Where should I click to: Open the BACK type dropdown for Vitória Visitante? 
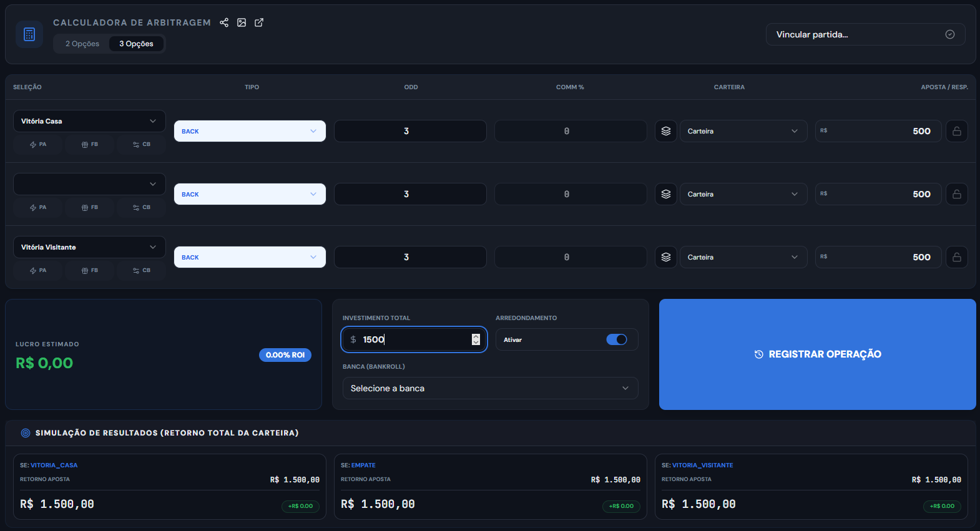[x=250, y=257]
